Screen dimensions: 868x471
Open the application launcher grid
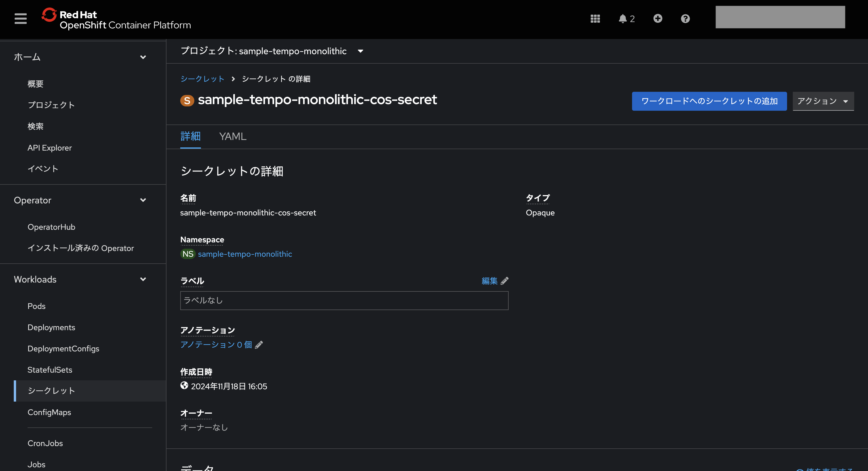[595, 19]
